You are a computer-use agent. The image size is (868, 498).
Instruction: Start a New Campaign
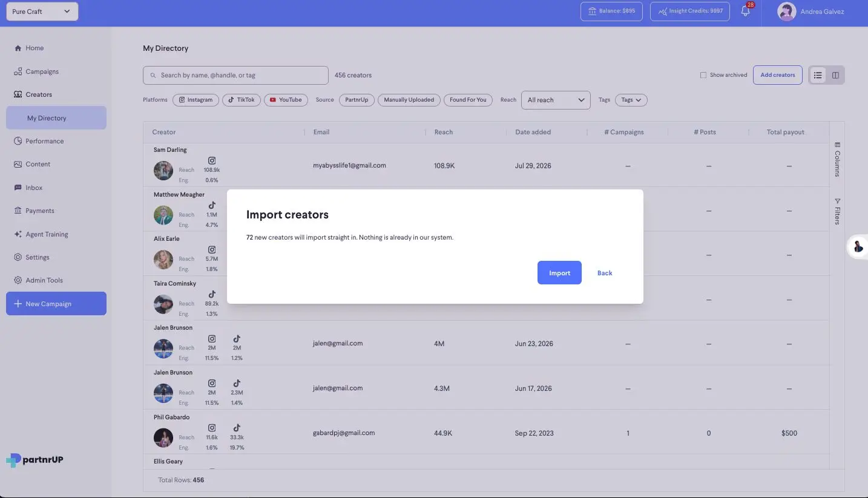56,304
